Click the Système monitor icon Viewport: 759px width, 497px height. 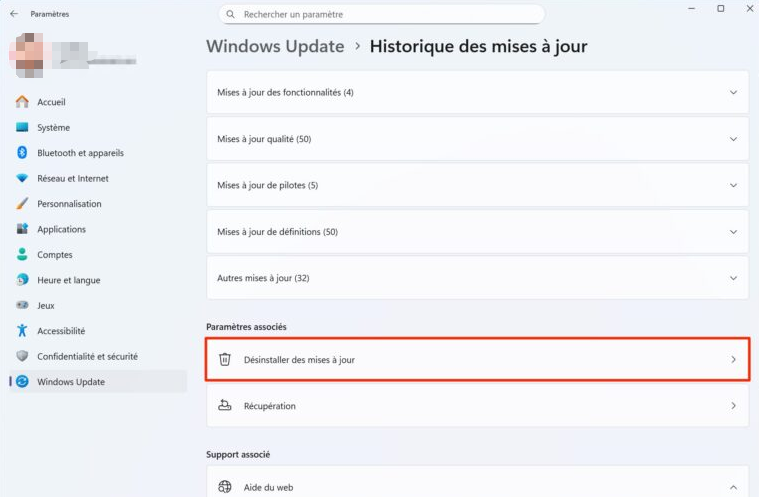22,127
